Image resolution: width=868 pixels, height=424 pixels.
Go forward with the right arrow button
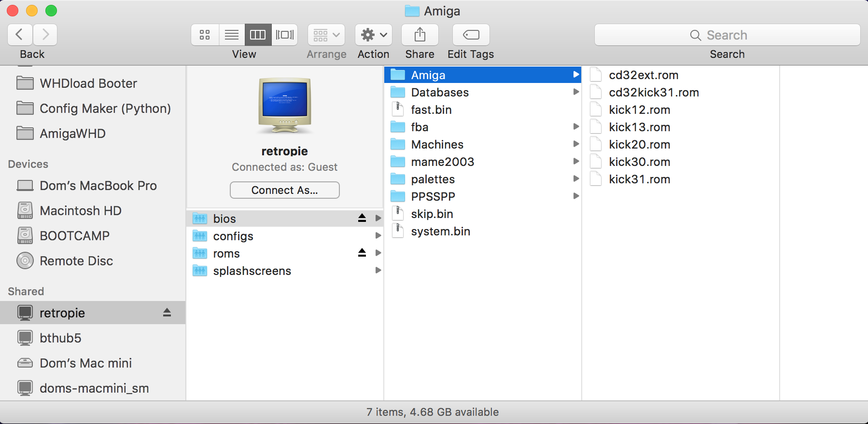pos(45,35)
